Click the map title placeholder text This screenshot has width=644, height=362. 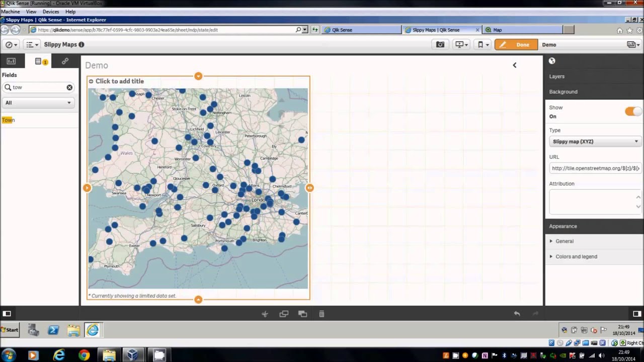tap(120, 81)
